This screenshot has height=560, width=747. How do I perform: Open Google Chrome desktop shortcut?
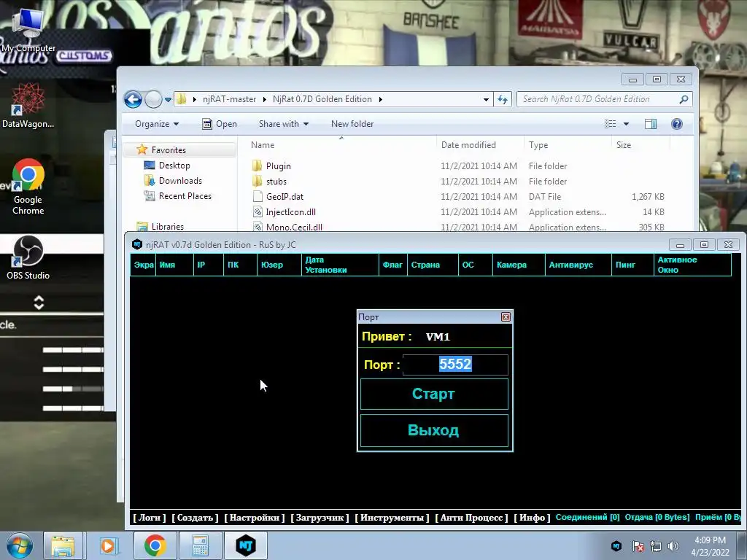[x=28, y=187]
